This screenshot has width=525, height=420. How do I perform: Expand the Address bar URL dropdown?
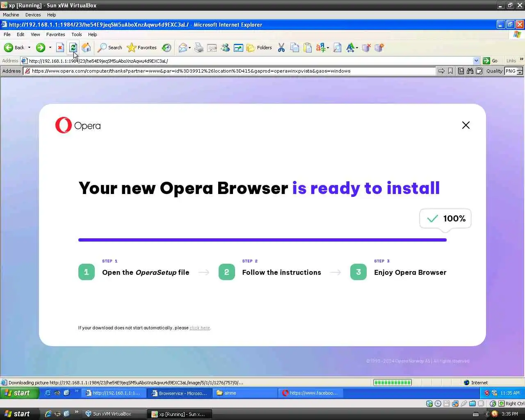(x=476, y=61)
